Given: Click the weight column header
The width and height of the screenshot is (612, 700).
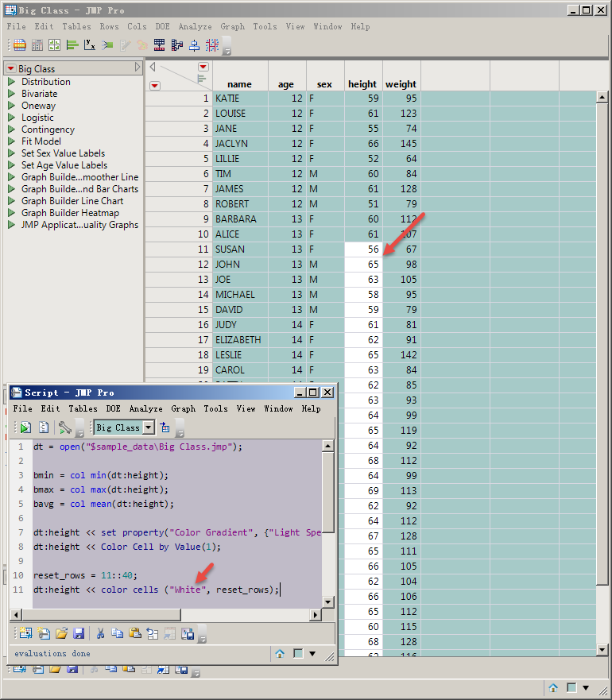Looking at the screenshot, I should pyautogui.click(x=401, y=84).
